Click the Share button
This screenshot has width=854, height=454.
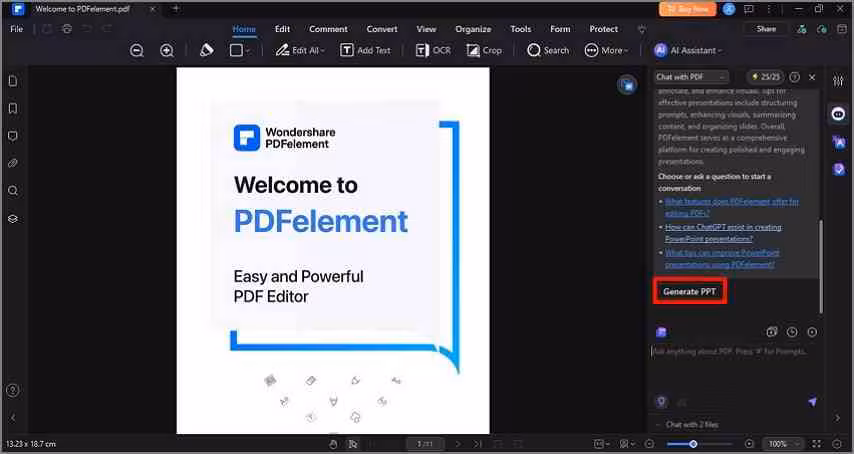766,29
